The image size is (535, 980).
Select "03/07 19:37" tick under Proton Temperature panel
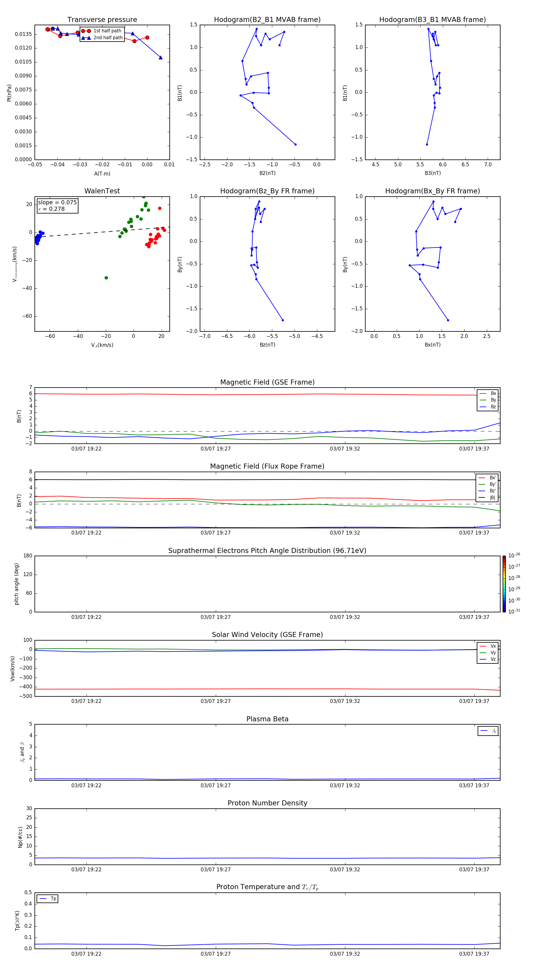pyautogui.click(x=474, y=954)
